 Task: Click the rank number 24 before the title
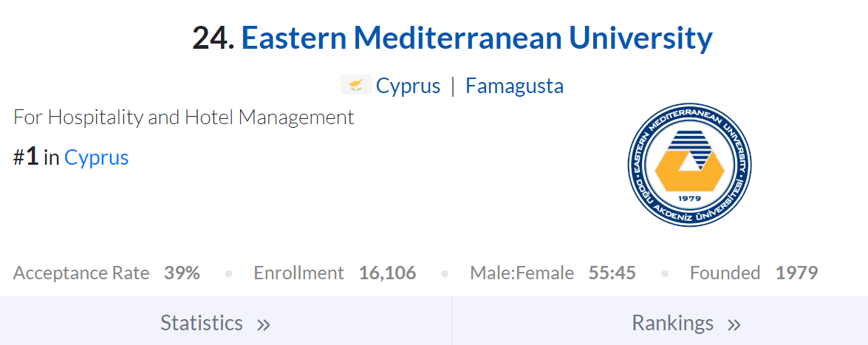[213, 38]
